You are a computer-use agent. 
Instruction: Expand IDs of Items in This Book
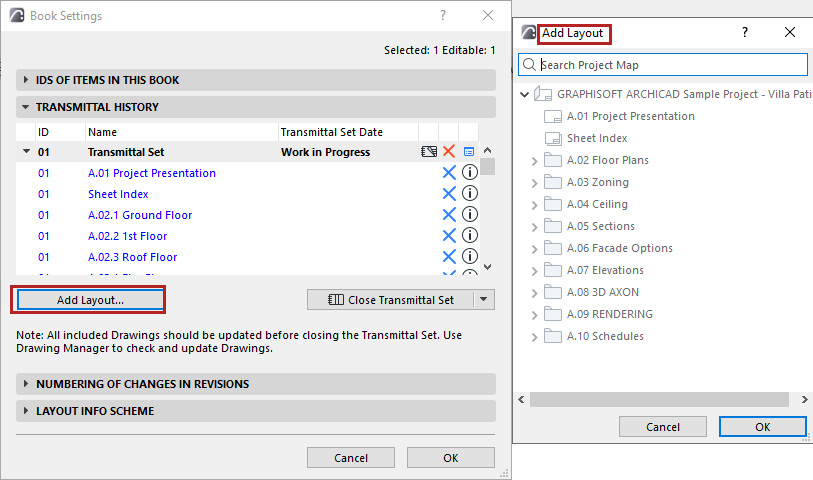coord(25,80)
